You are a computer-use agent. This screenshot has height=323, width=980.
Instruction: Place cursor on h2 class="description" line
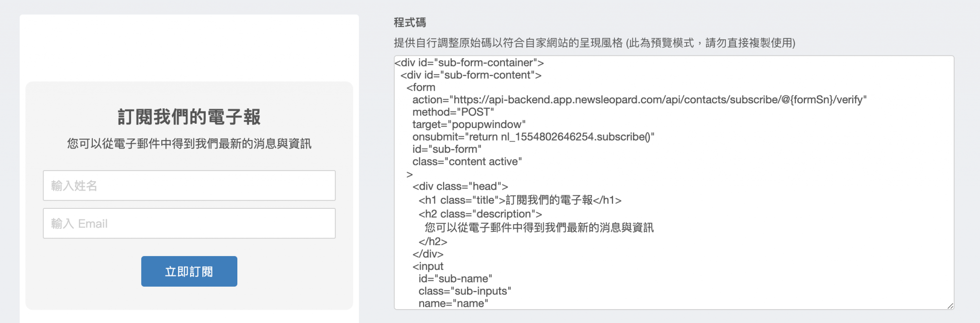(480, 214)
